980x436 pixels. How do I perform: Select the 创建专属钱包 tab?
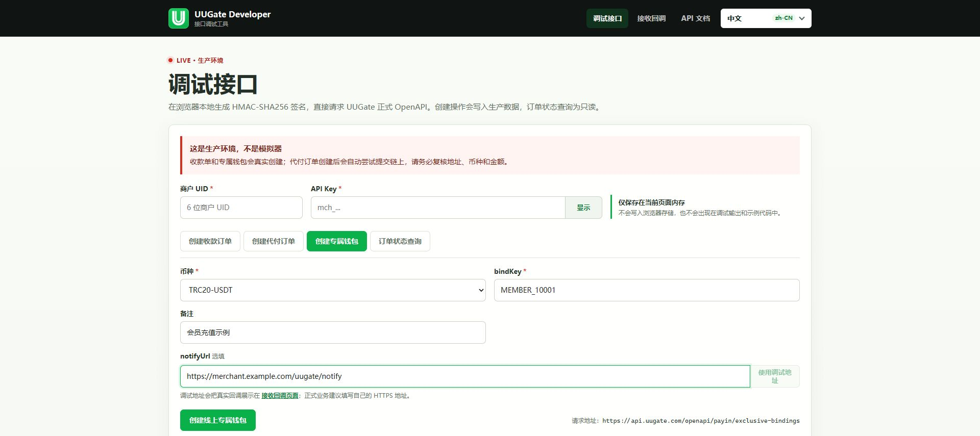pos(337,241)
